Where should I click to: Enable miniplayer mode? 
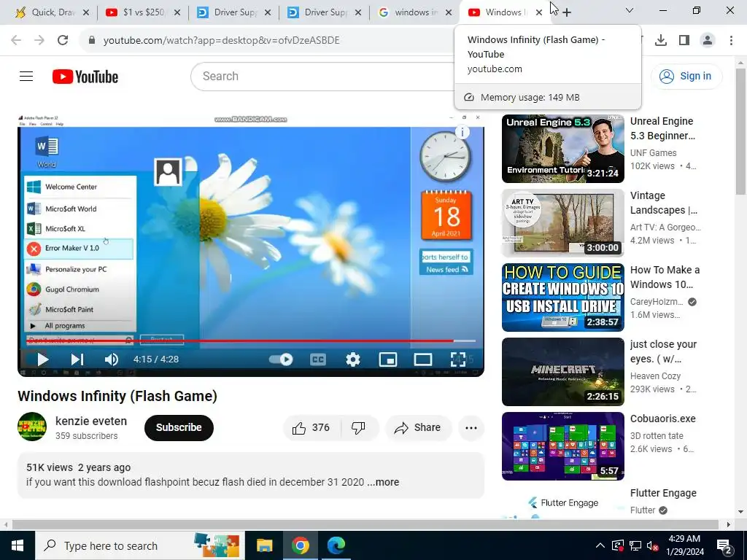(x=388, y=359)
